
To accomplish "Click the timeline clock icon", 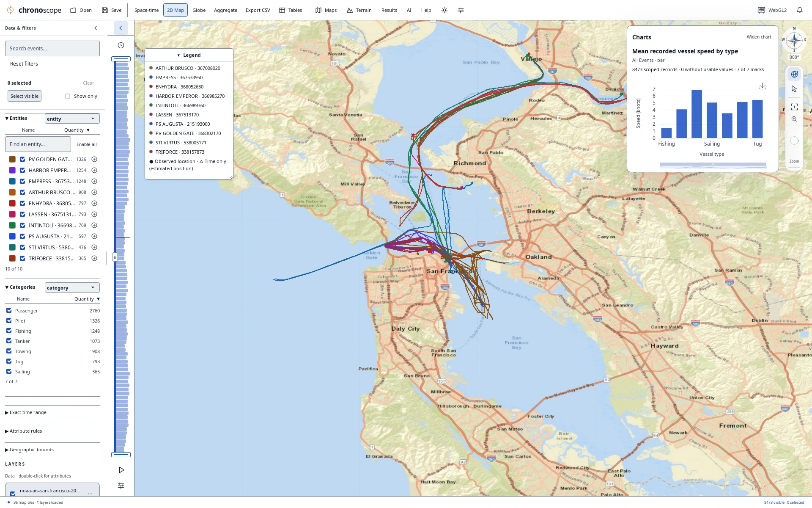I will (121, 45).
